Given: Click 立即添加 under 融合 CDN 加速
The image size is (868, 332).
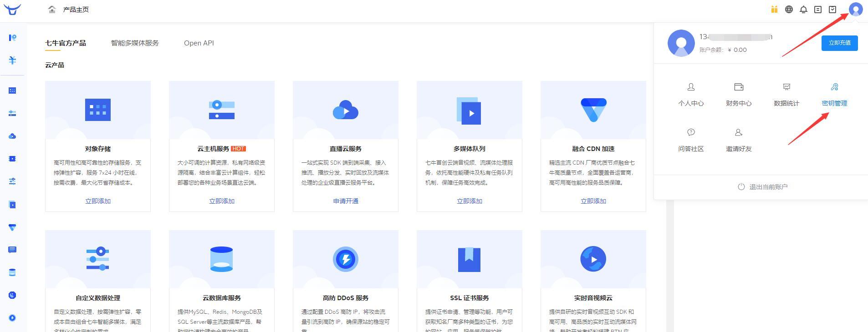Looking at the screenshot, I should tap(593, 201).
